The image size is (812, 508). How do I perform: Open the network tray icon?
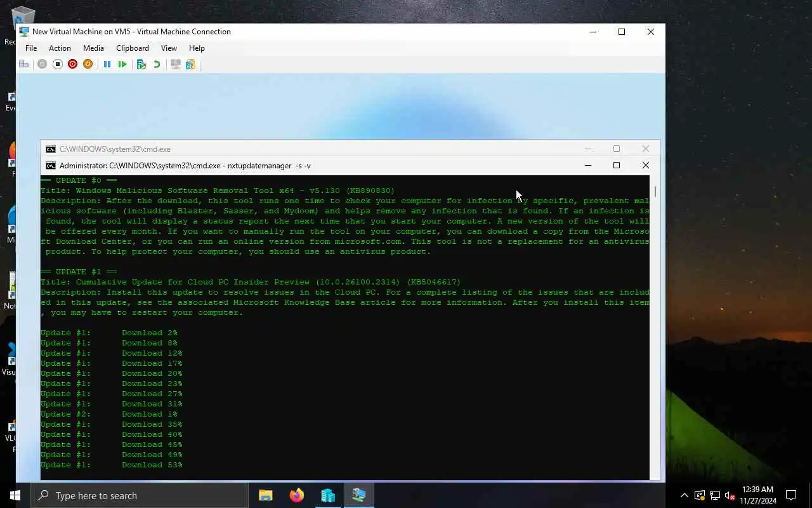pyautogui.click(x=715, y=495)
